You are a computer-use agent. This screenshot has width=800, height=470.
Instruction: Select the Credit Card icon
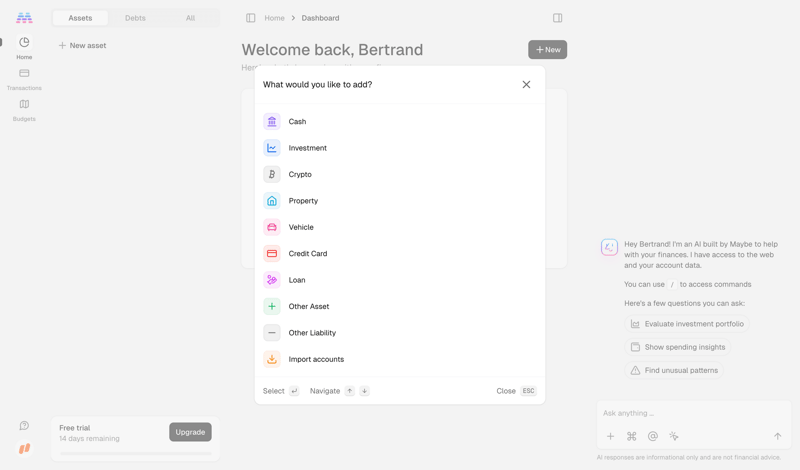[x=272, y=254]
